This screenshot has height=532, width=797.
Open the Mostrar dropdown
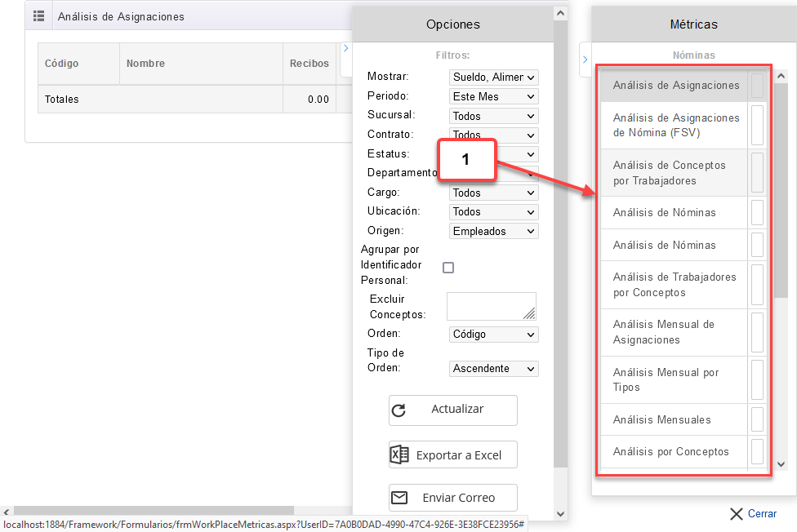493,78
